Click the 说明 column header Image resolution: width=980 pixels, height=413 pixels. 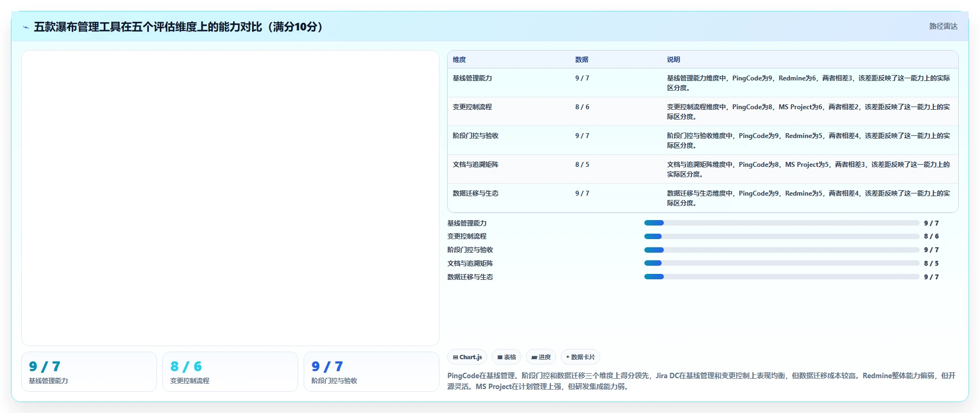tap(674, 60)
